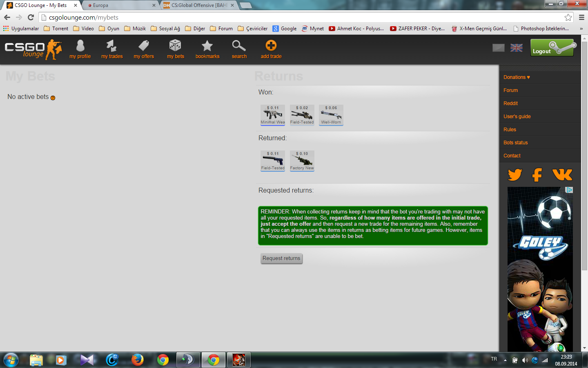Click the page vertical scrollbar
This screenshot has width=588, height=368.
[584, 155]
